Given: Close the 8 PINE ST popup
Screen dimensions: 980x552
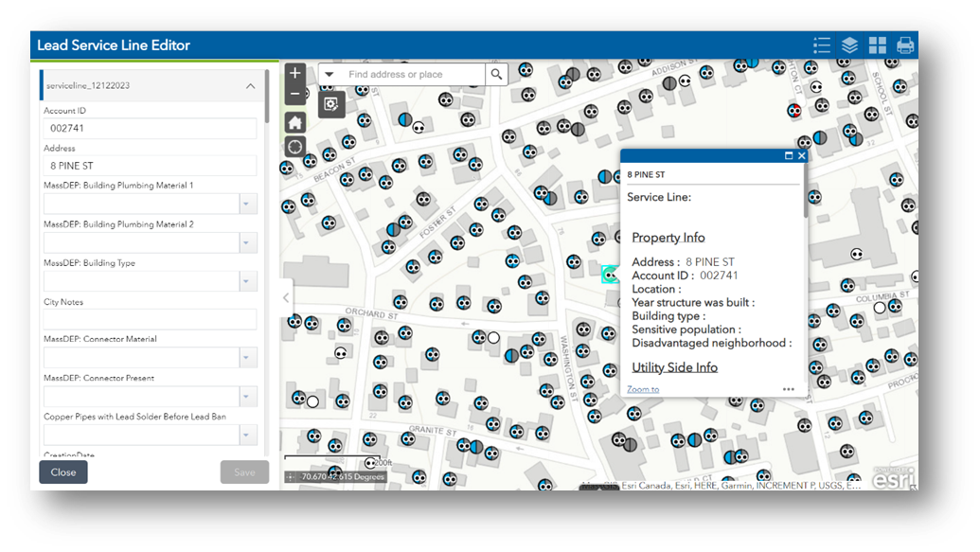Looking at the screenshot, I should click(802, 155).
